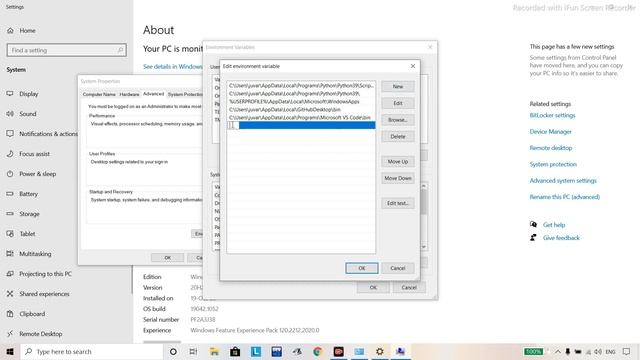Click ENG language indicator in tray

[611, 351]
